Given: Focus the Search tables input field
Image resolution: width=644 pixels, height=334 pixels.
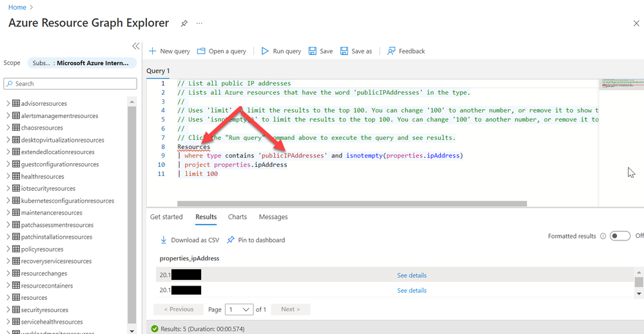Looking at the screenshot, I should pos(70,83).
